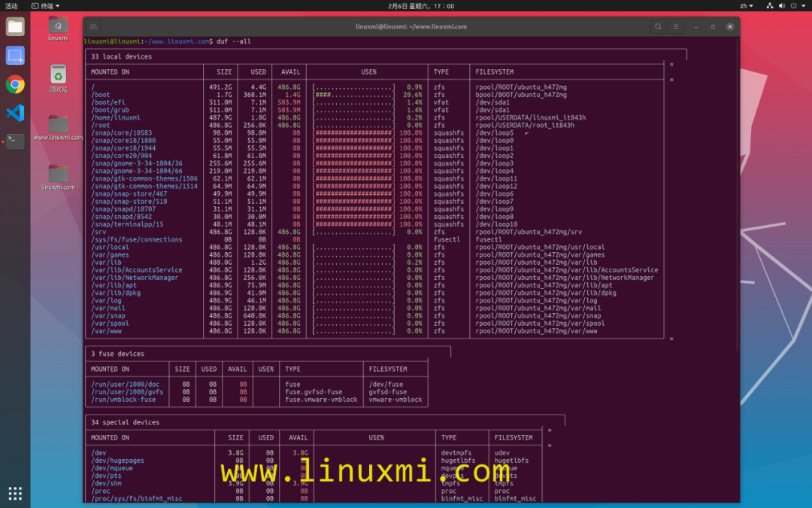Open the www.linuxmi.com desktop folder
This screenshot has width=812, height=508.
58,128
